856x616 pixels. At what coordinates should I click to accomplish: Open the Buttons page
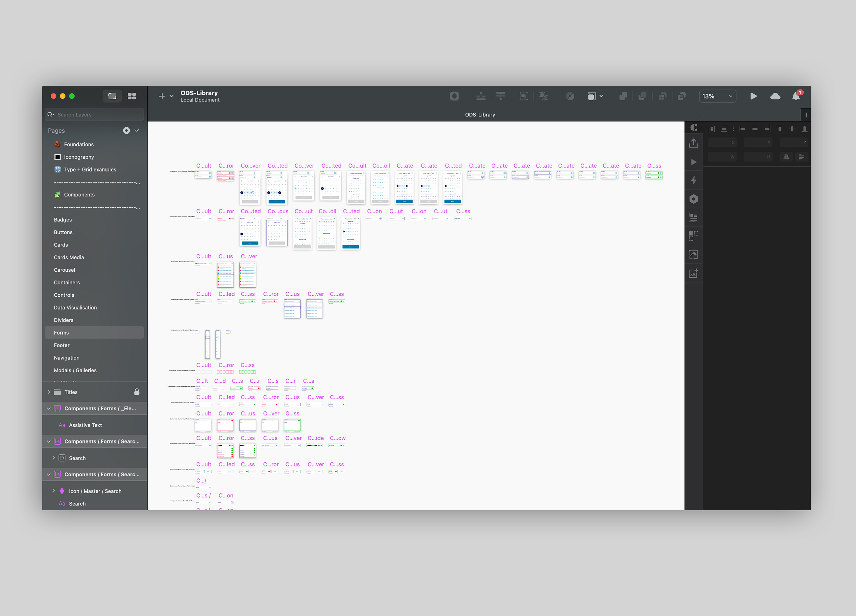(x=63, y=232)
